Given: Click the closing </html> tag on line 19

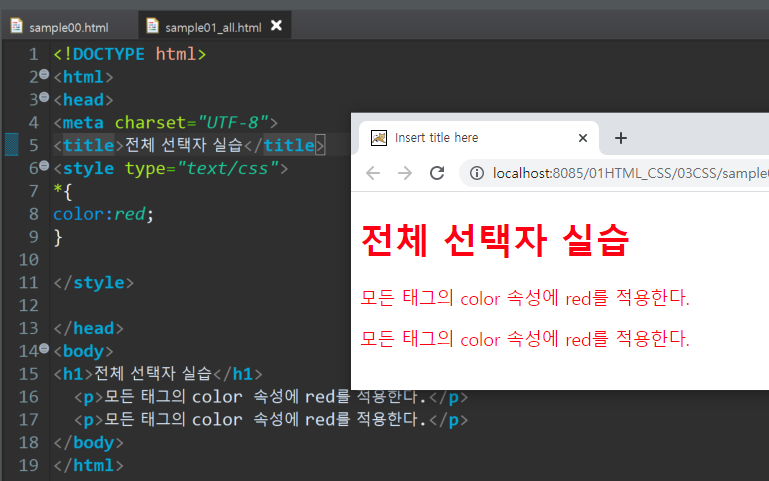Looking at the screenshot, I should 88,465.
